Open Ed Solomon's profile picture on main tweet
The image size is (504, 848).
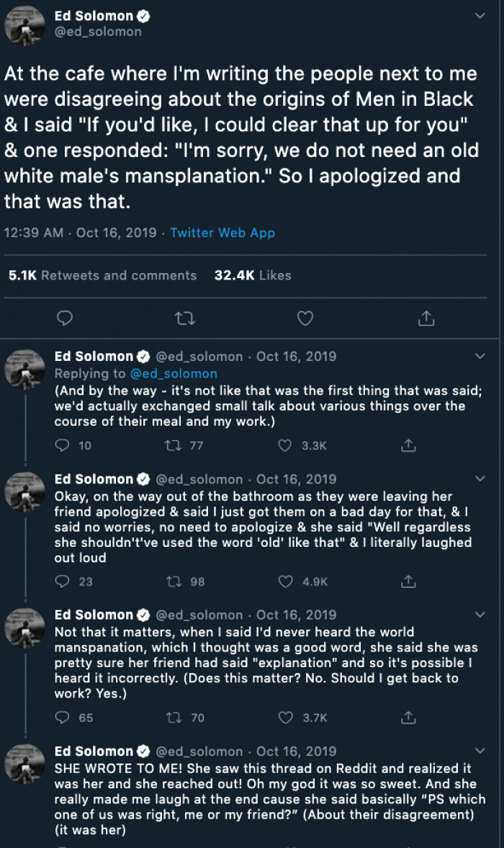(24, 24)
